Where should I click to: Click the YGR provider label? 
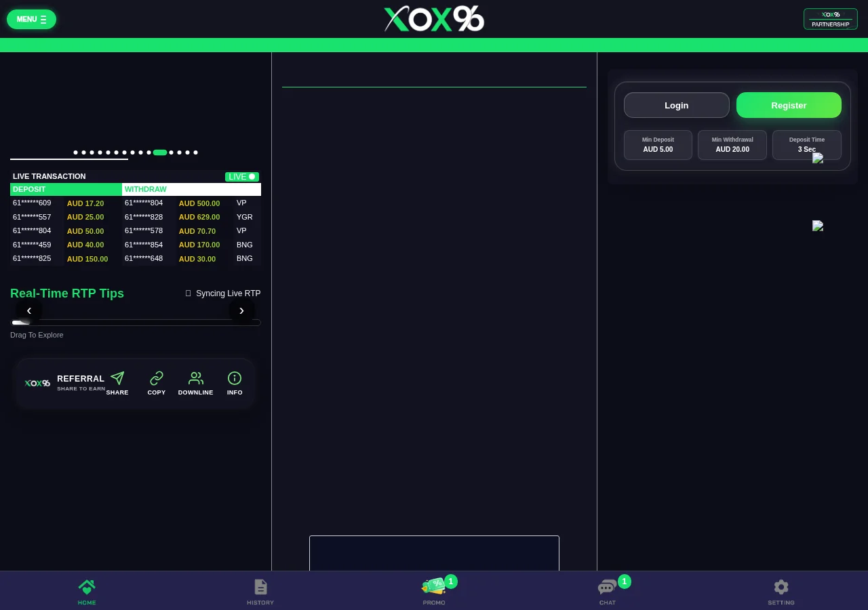245,217
